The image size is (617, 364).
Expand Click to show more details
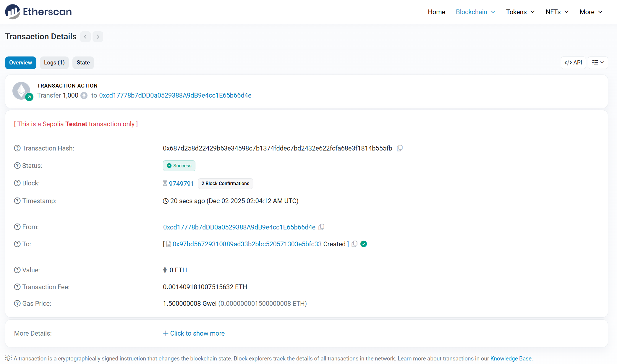click(194, 333)
